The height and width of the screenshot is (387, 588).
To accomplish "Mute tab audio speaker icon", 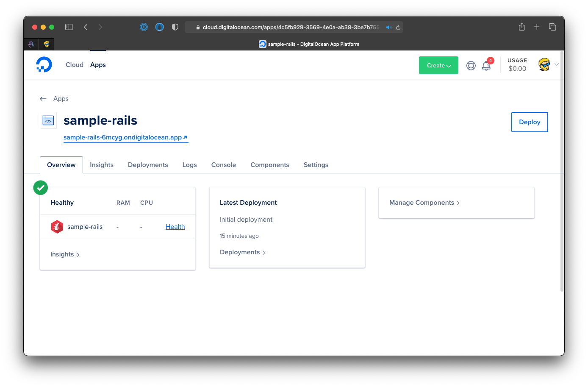I will [x=388, y=28].
